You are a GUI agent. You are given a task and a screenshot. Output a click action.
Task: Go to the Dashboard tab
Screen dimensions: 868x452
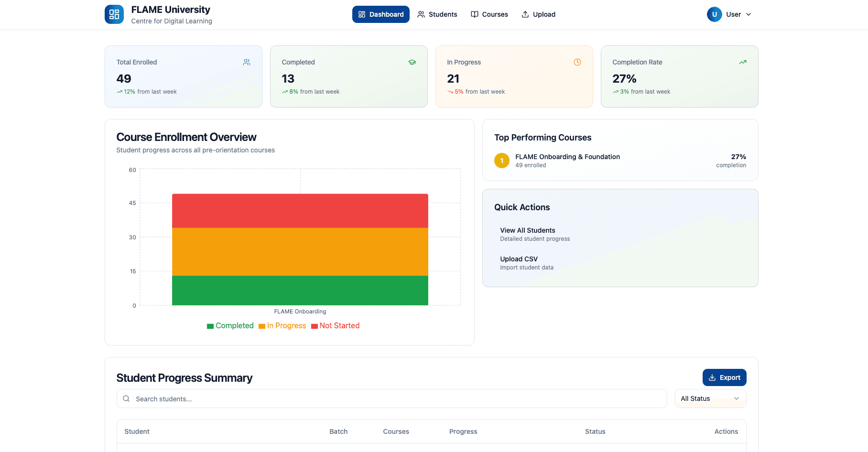click(381, 14)
